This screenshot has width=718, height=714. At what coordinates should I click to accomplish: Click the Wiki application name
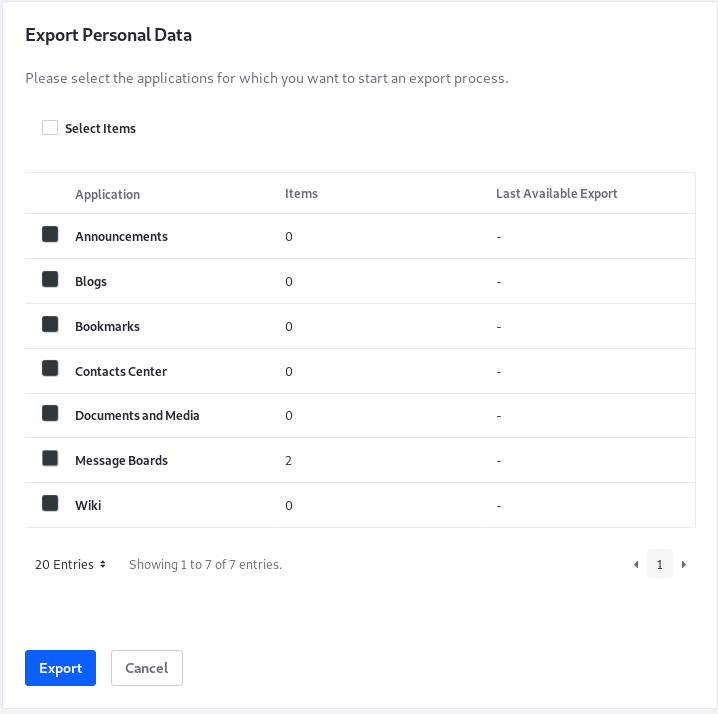click(88, 505)
